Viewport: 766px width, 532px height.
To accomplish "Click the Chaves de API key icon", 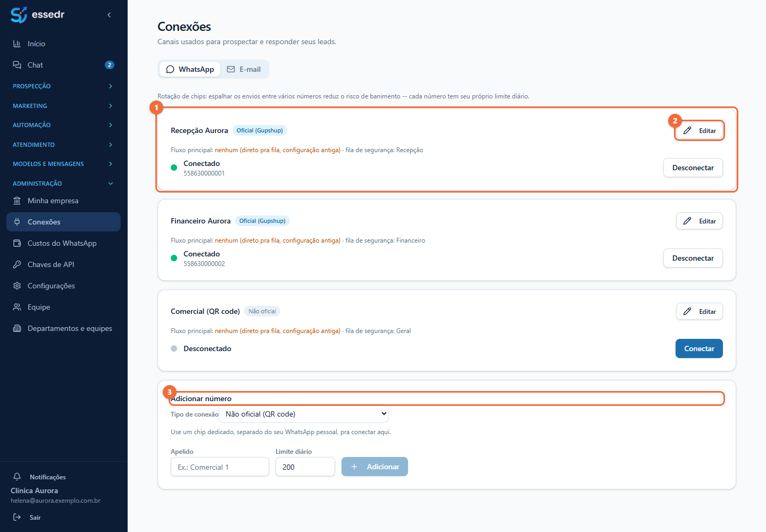I will (x=17, y=264).
